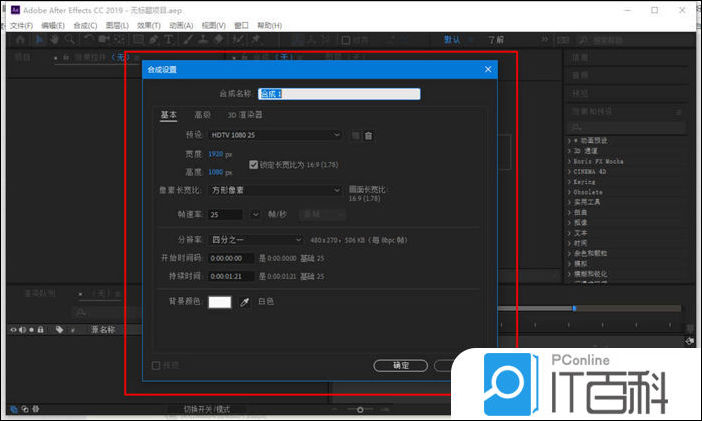Screen dimensions: 702x421
Task: Toggle the 预览 preview checkbox
Action: [x=156, y=365]
